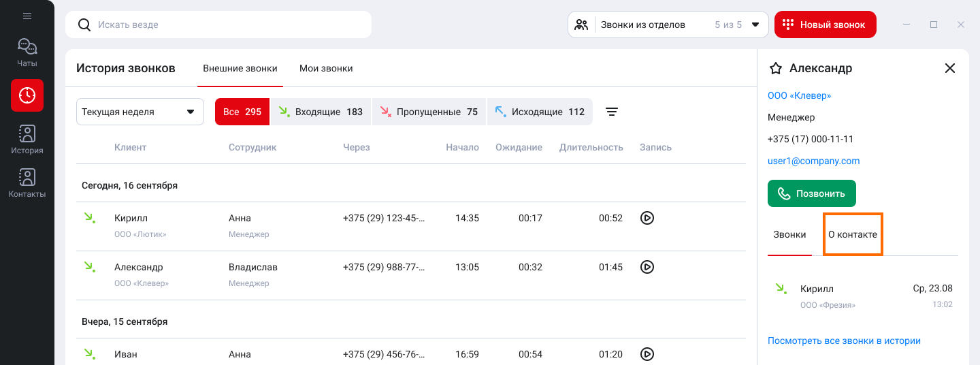
Task: Play recording of Кирилл's 14:35 call
Action: coord(647,218)
